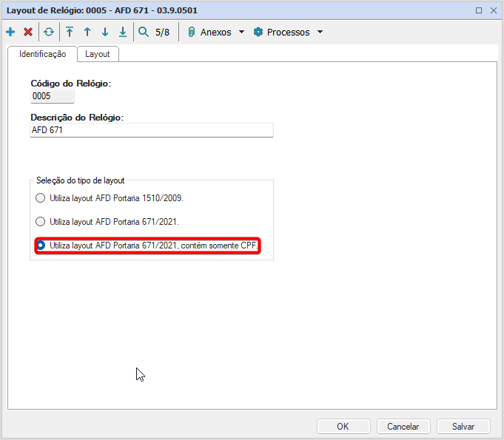Go to the first record
Image resolution: width=504 pixels, height=440 pixels.
point(70,32)
